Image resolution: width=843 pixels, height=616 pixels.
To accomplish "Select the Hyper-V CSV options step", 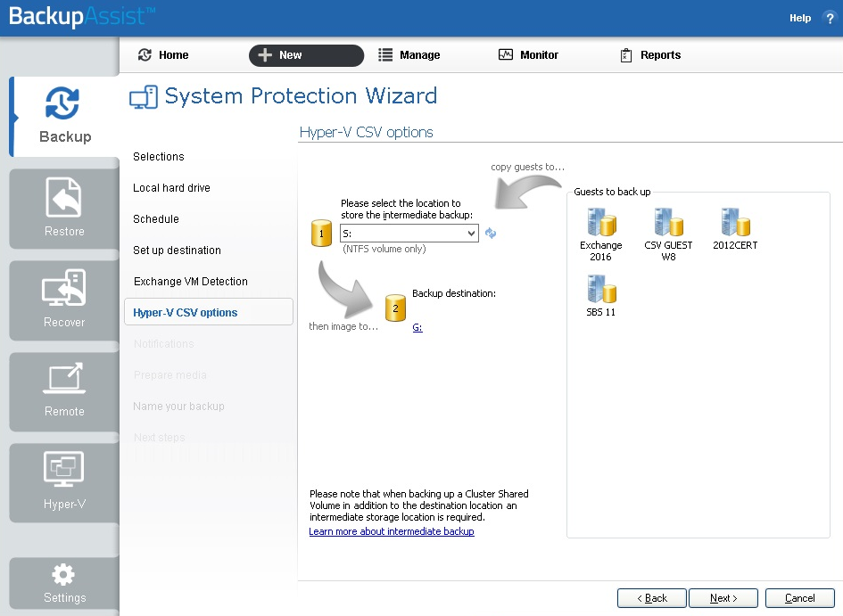I will coord(209,312).
